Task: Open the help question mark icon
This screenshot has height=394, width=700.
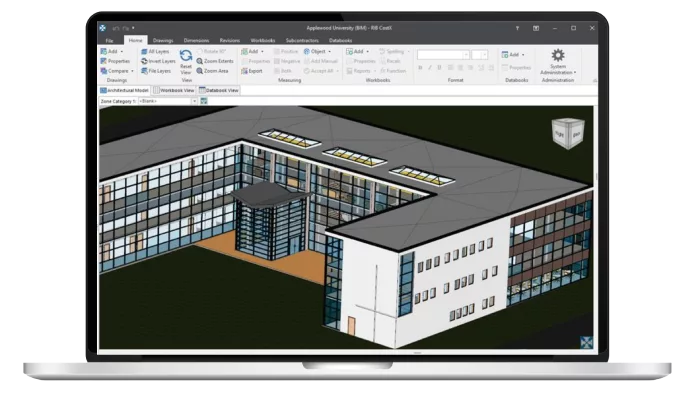Action: point(517,28)
